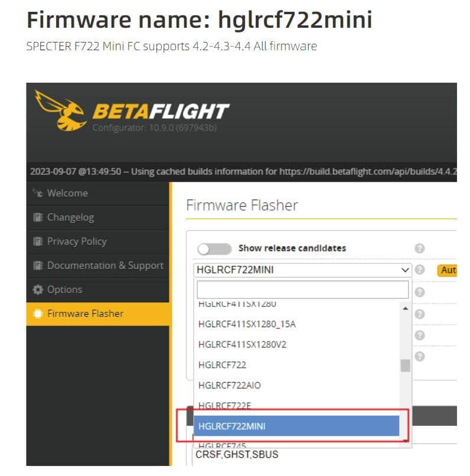Pick HGLRCF411SX1280V2 from the list

(242, 344)
